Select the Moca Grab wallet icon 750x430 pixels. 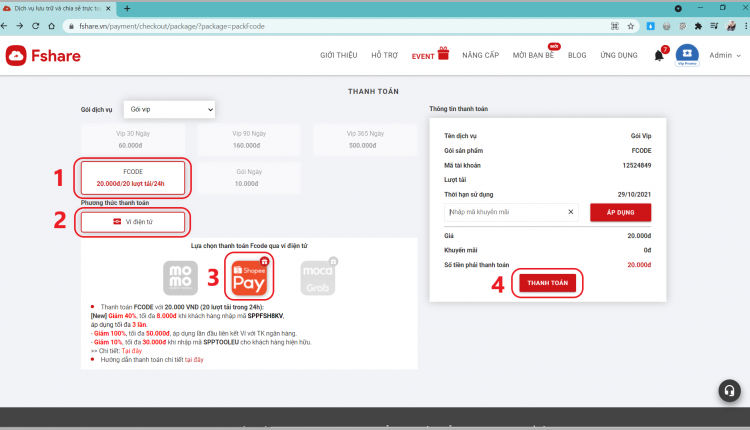pos(318,278)
